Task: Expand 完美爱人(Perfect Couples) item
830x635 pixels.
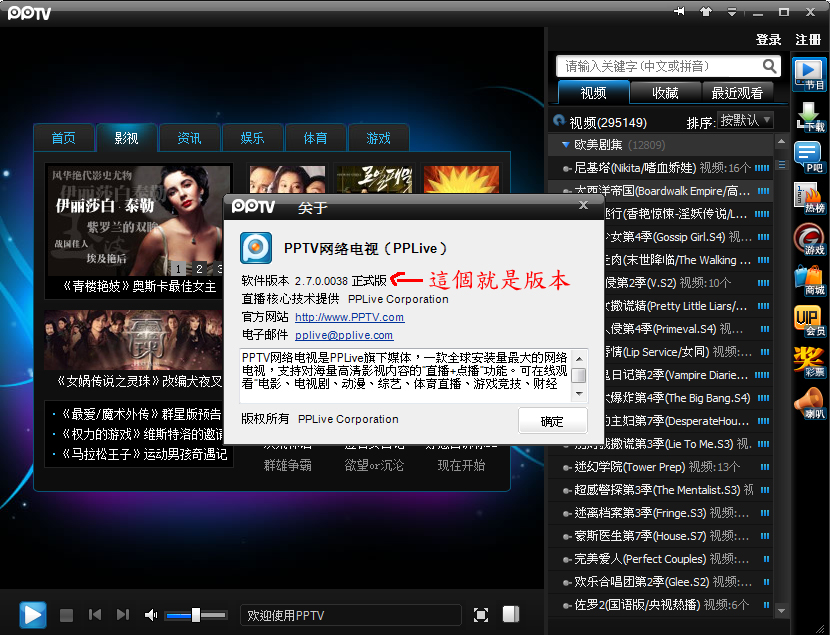Action: point(661,559)
